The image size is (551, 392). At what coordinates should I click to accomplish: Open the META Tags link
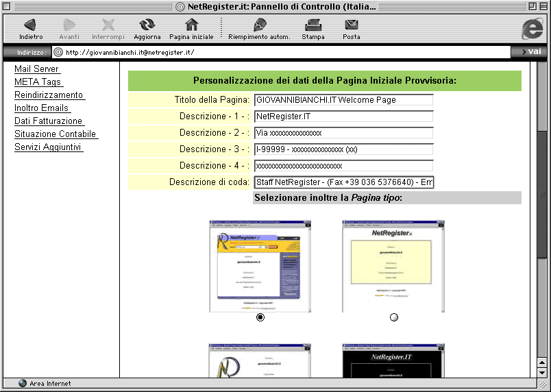click(x=38, y=82)
